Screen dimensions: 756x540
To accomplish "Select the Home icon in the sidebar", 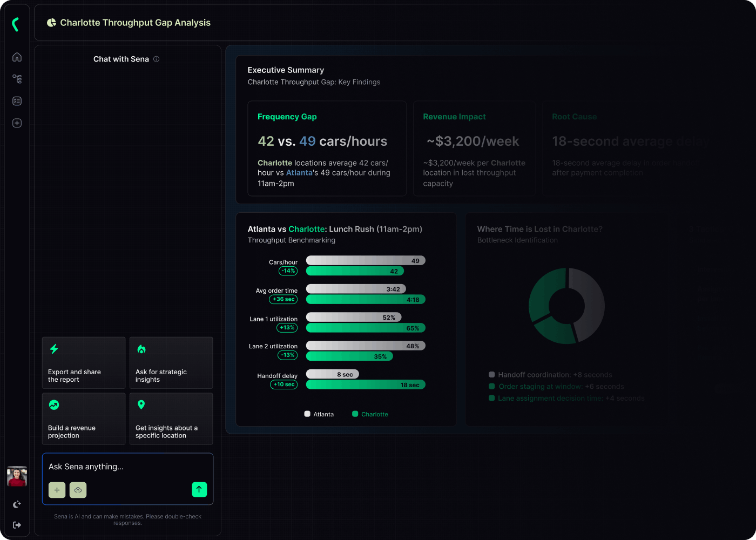I will coord(17,57).
